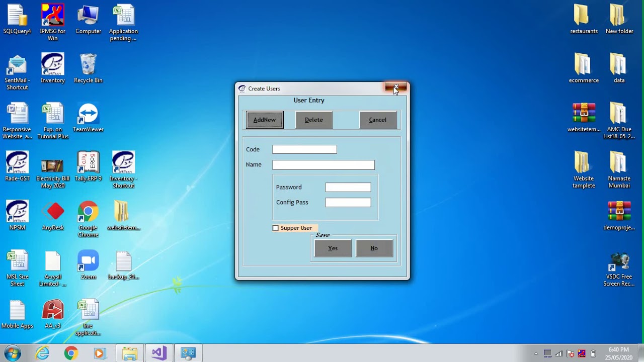Image resolution: width=644 pixels, height=362 pixels.
Task: Click No under Save
Action: tap(374, 248)
